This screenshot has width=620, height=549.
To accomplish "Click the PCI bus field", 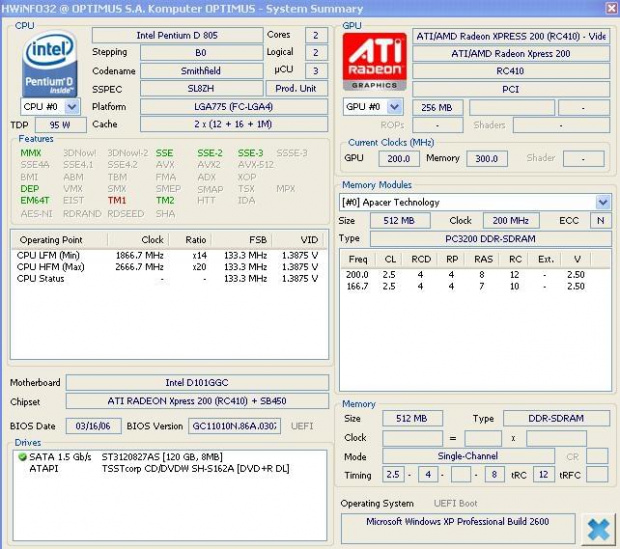I will 510,89.
